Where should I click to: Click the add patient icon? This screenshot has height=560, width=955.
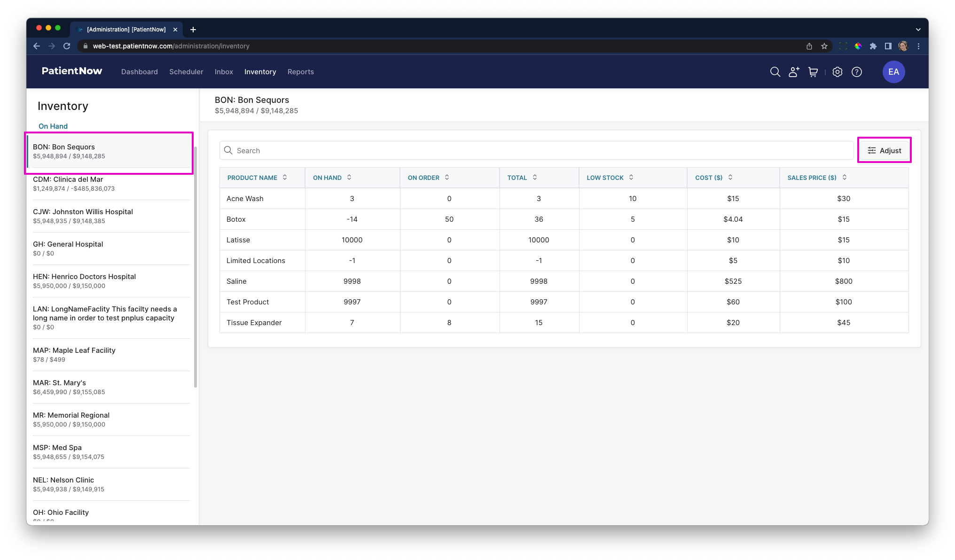[x=794, y=72]
